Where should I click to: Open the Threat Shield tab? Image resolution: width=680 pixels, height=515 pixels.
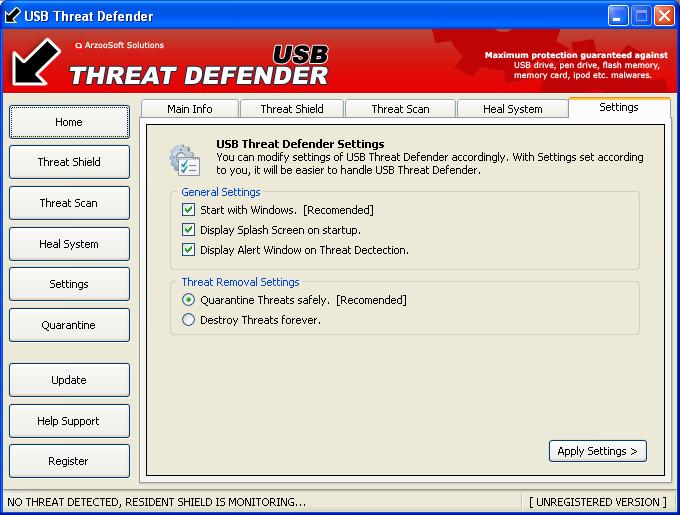point(292,109)
